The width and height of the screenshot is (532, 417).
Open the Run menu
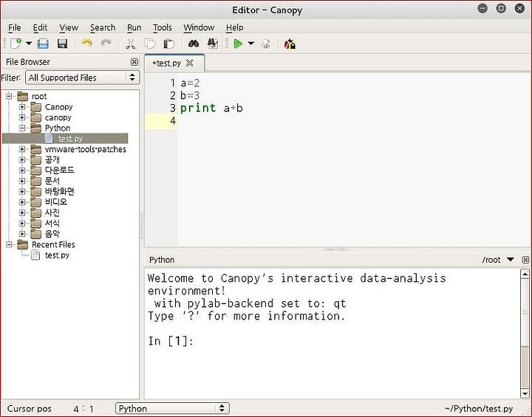click(x=134, y=27)
